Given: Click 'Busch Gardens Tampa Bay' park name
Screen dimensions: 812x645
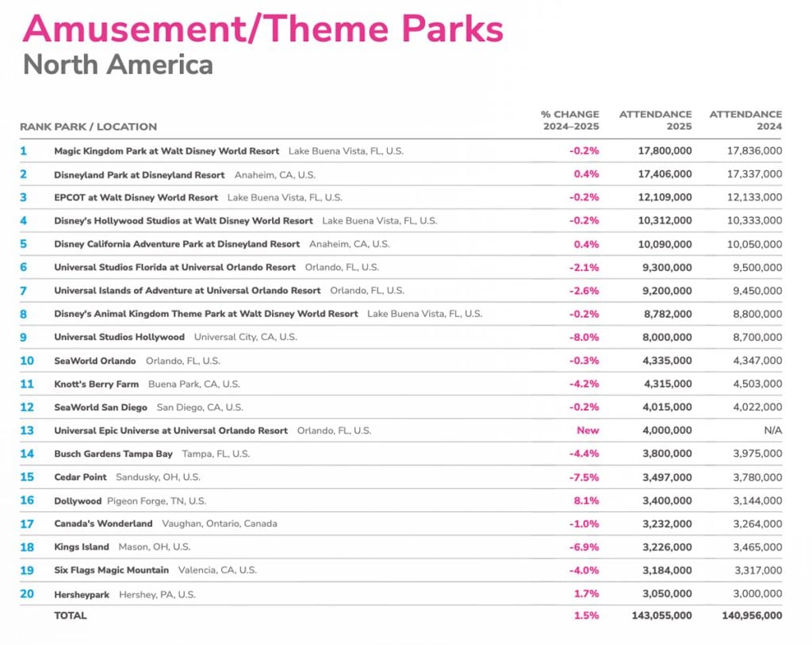Looking at the screenshot, I should [x=113, y=454].
